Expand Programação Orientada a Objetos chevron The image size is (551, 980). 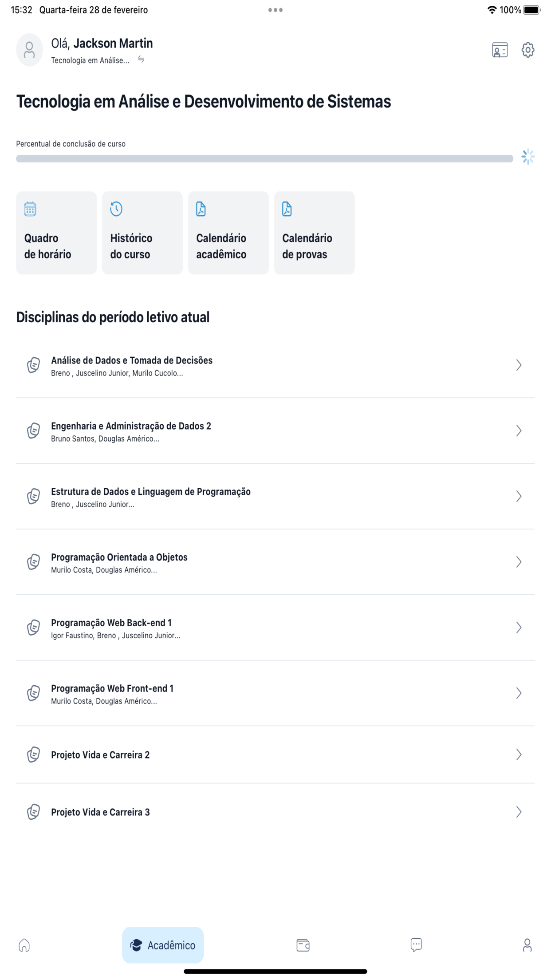coord(519,562)
